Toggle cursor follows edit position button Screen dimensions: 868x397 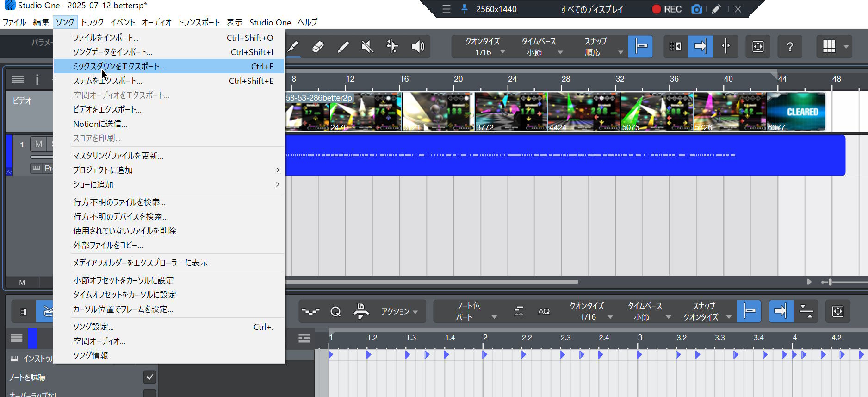pos(725,46)
